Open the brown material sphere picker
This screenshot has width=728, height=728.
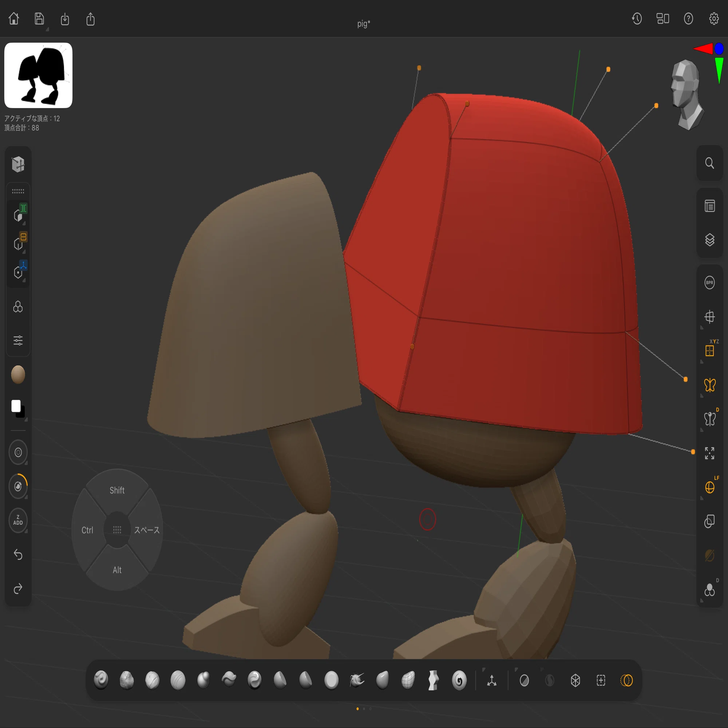(x=18, y=375)
